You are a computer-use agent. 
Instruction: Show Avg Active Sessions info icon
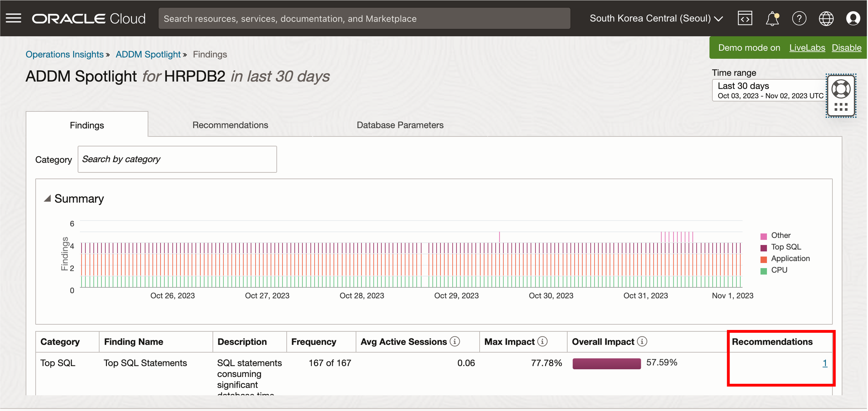(x=455, y=341)
